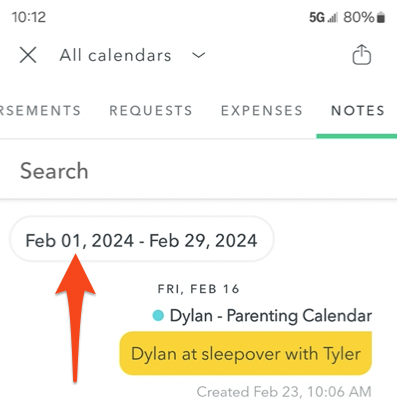Screen dimensions: 397x406
Task: Open the partially visible Reimbursements tab
Action: 40,110
